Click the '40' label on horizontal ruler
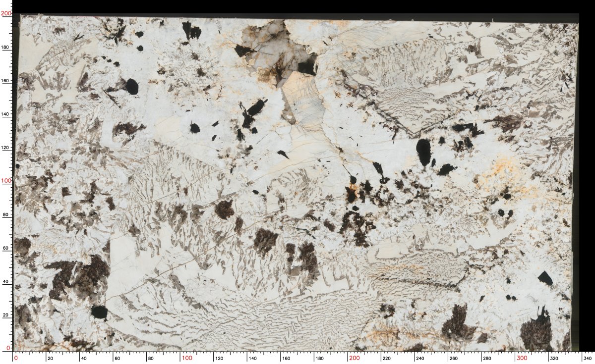Image resolution: width=595 pixels, height=364 pixels. click(x=84, y=358)
